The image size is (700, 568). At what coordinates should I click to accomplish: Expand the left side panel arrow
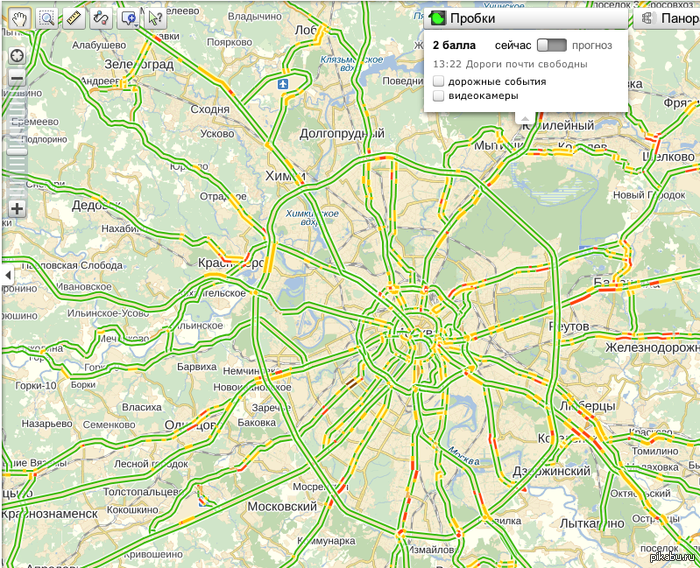7,274
